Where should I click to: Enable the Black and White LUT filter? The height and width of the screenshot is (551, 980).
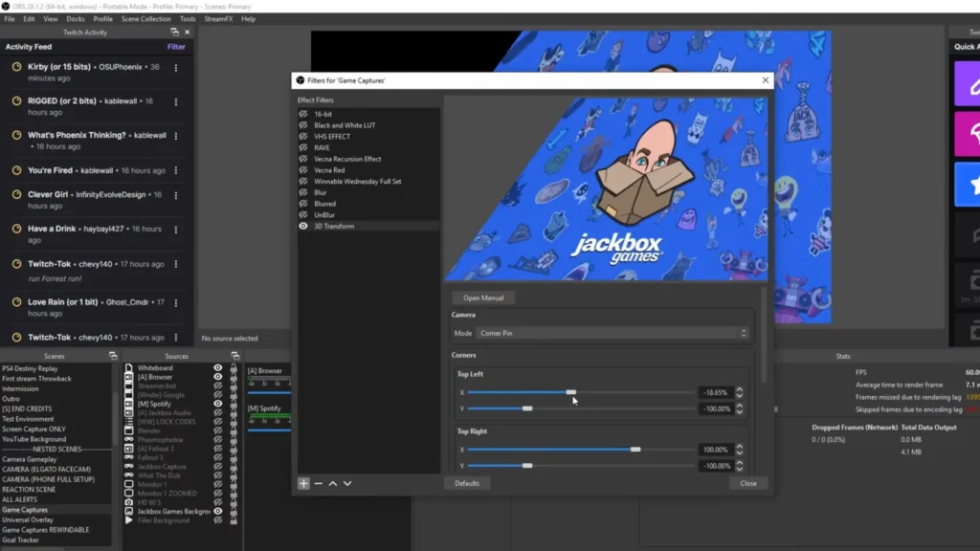(303, 125)
